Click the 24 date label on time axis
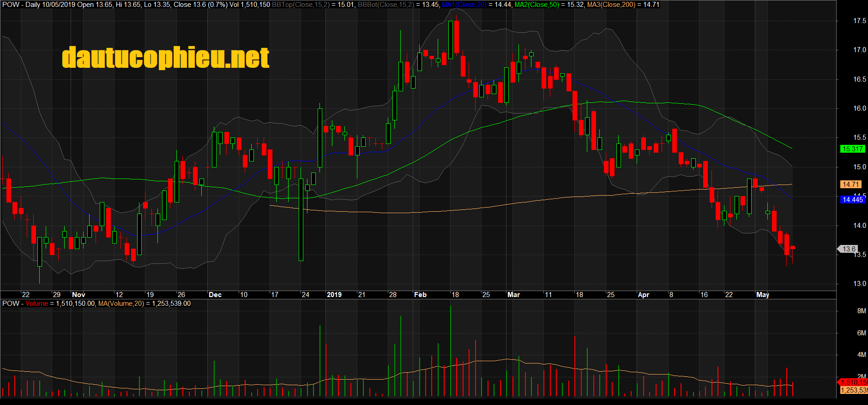868x405 pixels. tap(306, 295)
